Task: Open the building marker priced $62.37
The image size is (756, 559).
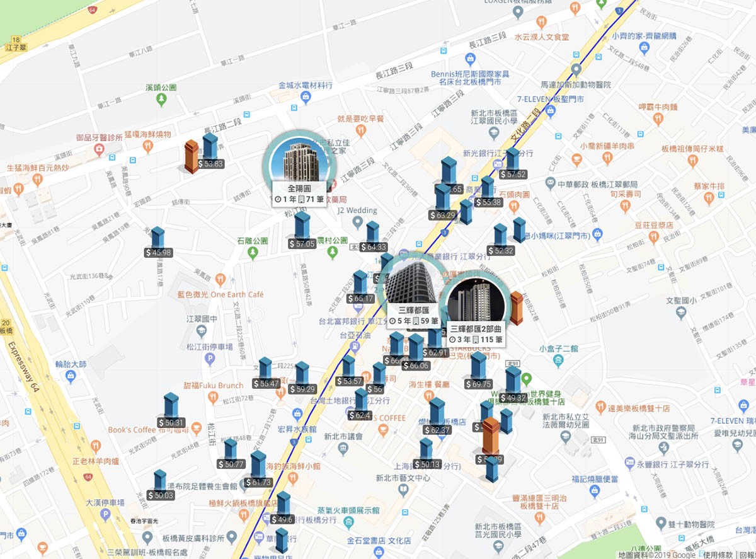Action: pos(437,417)
